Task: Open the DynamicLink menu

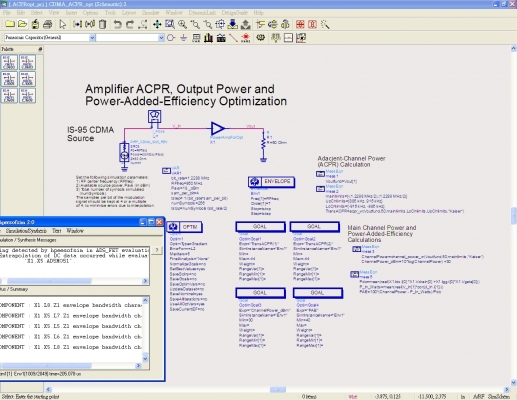Action: point(202,13)
